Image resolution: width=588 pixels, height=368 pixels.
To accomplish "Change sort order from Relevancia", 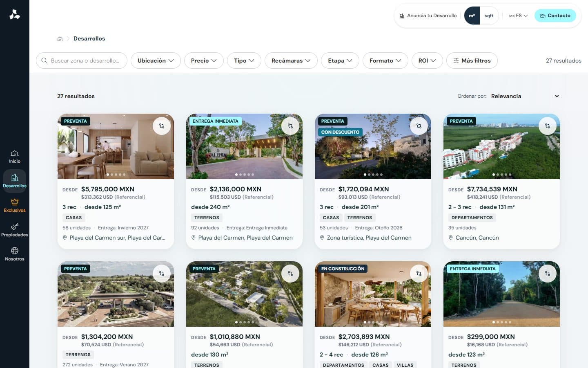I will [525, 96].
